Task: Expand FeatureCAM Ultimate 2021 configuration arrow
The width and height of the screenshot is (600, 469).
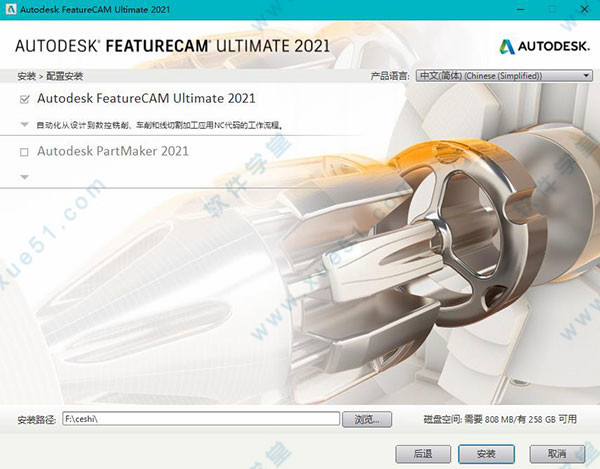Action: tap(24, 125)
